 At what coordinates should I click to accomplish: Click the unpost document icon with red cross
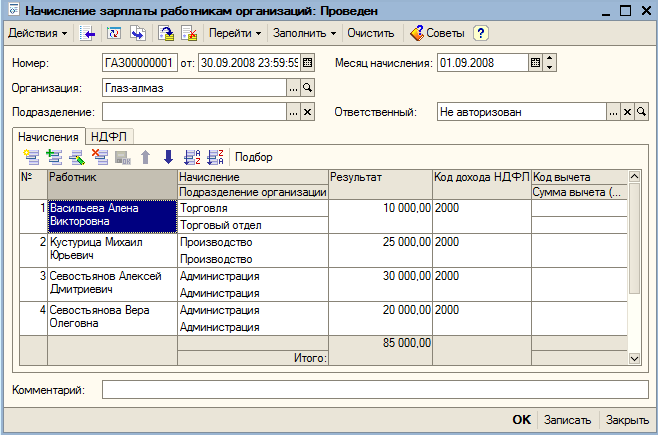coord(189,33)
